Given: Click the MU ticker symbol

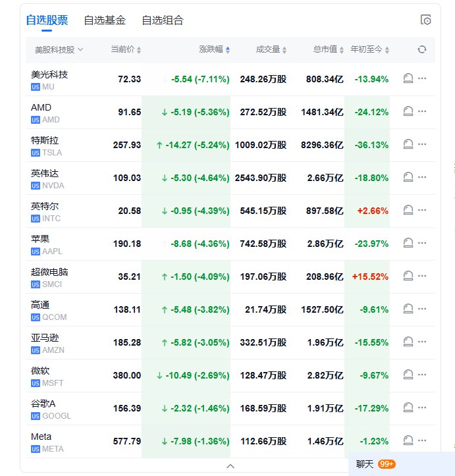Looking at the screenshot, I should tap(48, 87).
